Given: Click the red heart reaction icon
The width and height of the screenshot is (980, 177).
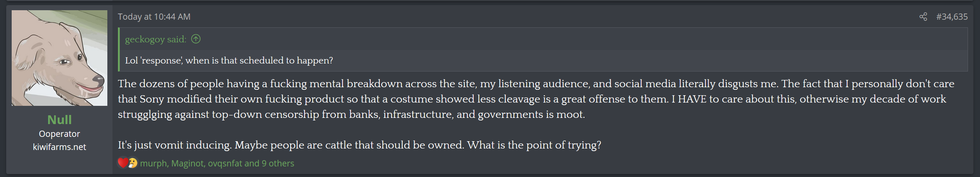Looking at the screenshot, I should point(123,163).
